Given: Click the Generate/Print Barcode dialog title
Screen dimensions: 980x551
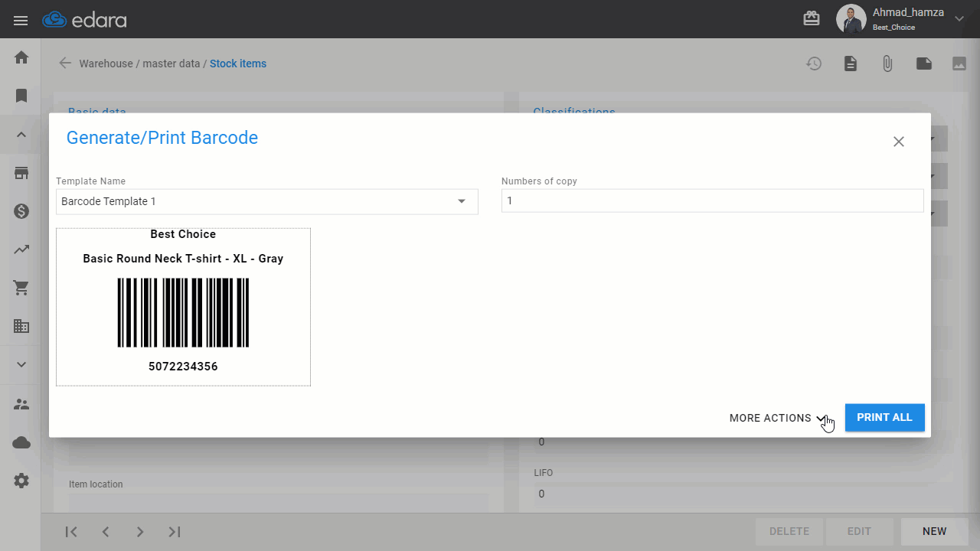Looking at the screenshot, I should (162, 138).
